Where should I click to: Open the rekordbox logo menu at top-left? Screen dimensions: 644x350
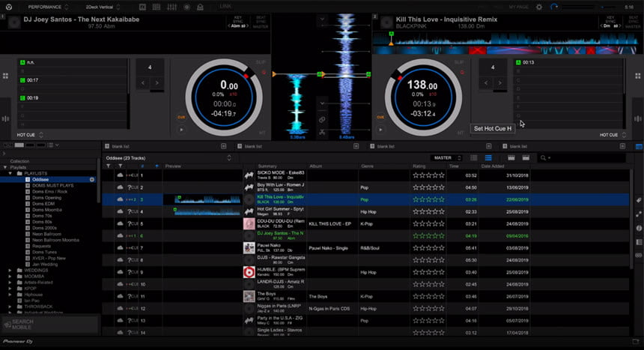pos(9,7)
